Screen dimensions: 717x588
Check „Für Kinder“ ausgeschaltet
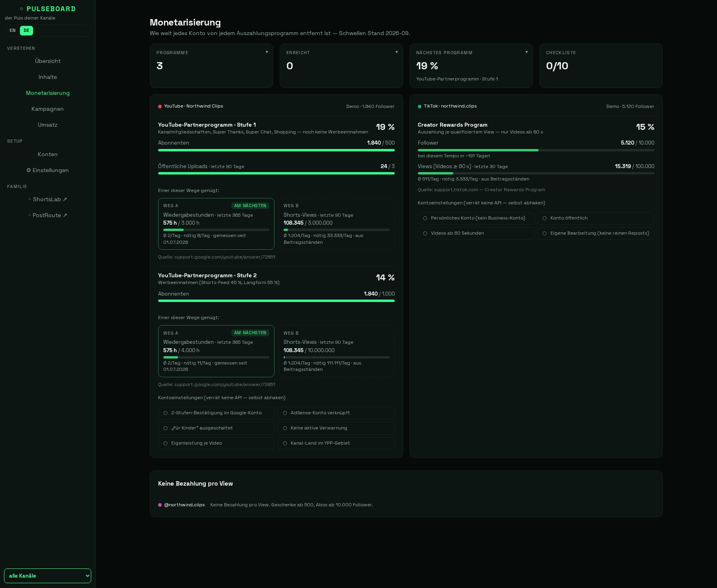pyautogui.click(x=216, y=428)
